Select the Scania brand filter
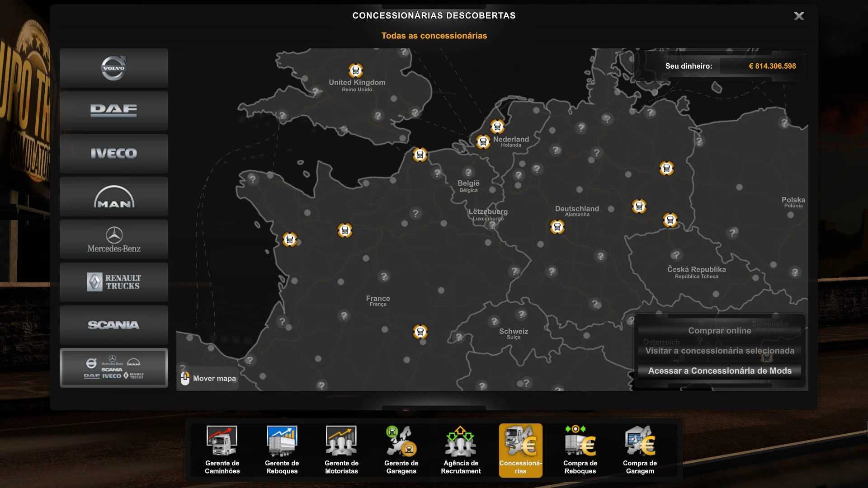Image resolution: width=868 pixels, height=488 pixels. click(113, 325)
